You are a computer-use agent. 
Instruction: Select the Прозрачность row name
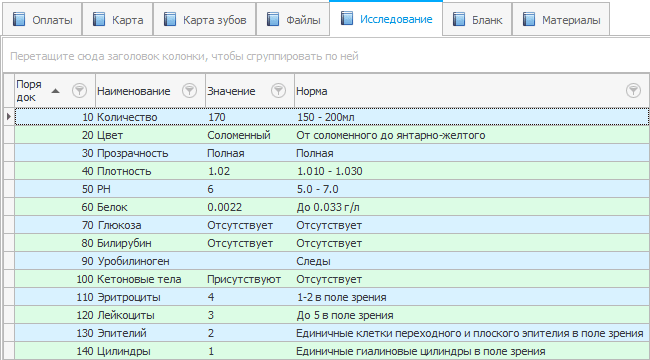click(x=132, y=153)
